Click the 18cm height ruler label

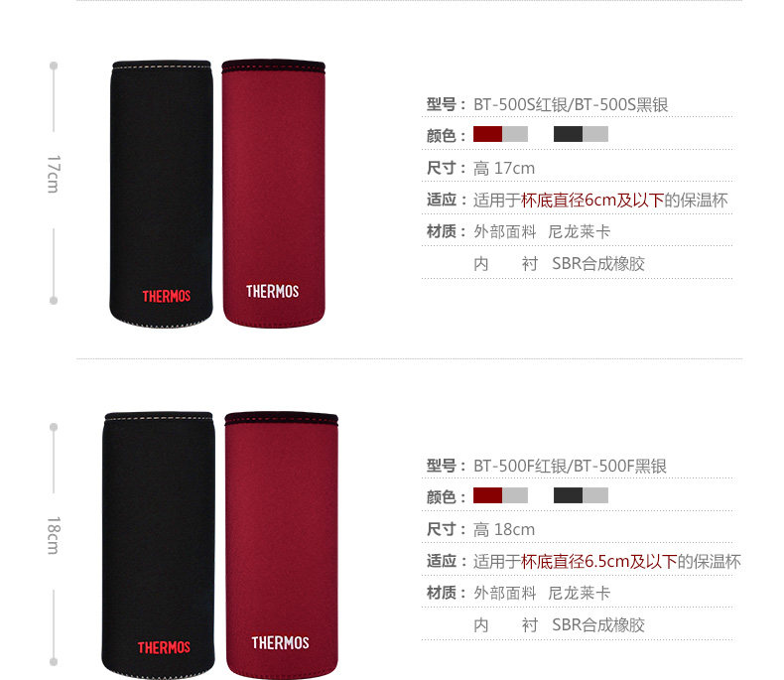tap(53, 535)
